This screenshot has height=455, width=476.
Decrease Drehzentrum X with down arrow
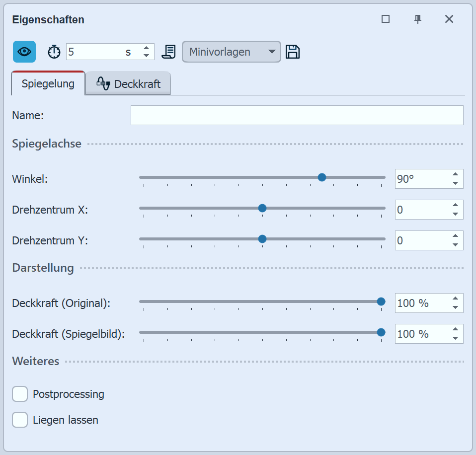click(x=455, y=214)
